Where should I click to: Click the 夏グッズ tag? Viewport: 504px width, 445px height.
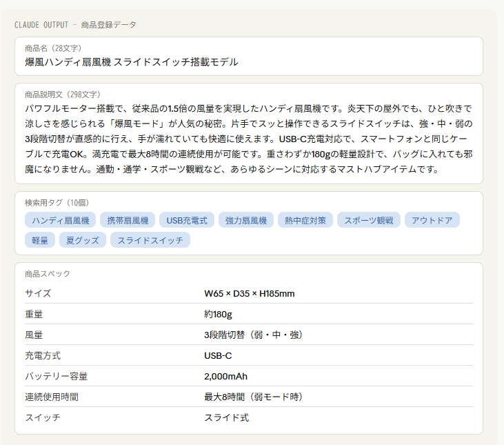(x=83, y=240)
